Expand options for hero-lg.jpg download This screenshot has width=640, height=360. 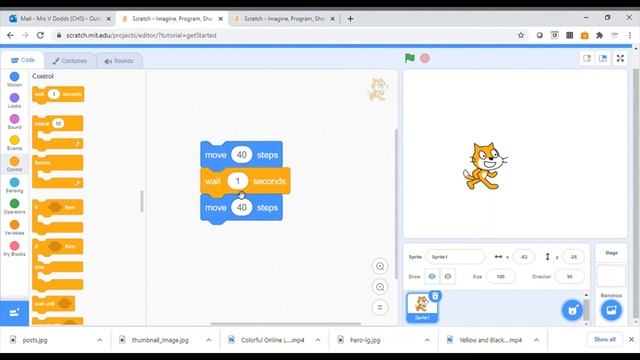coord(427,340)
